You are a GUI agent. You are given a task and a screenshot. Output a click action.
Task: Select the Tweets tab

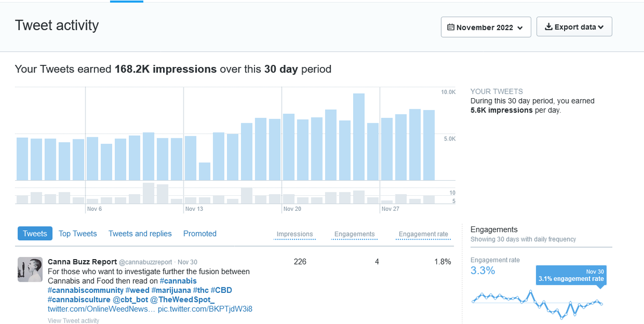click(x=35, y=233)
